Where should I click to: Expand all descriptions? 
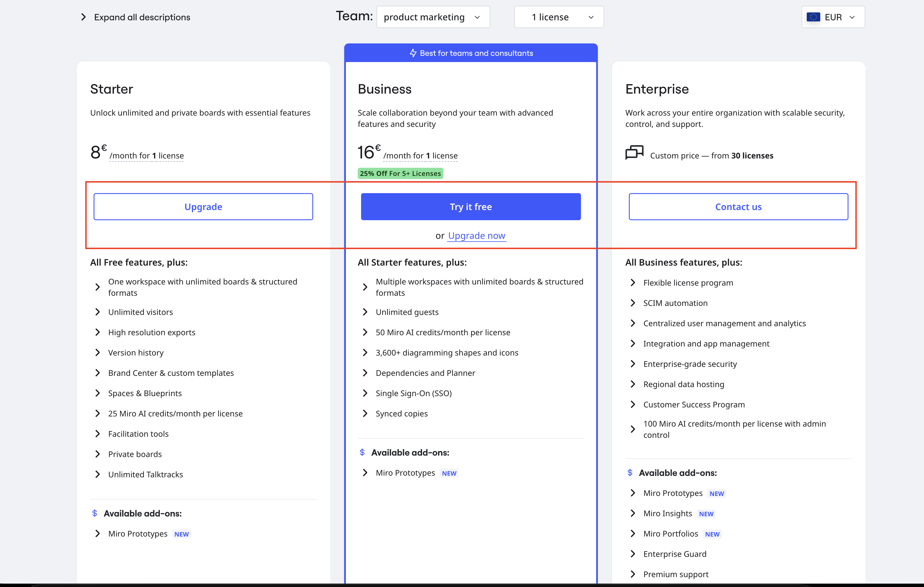pyautogui.click(x=136, y=17)
